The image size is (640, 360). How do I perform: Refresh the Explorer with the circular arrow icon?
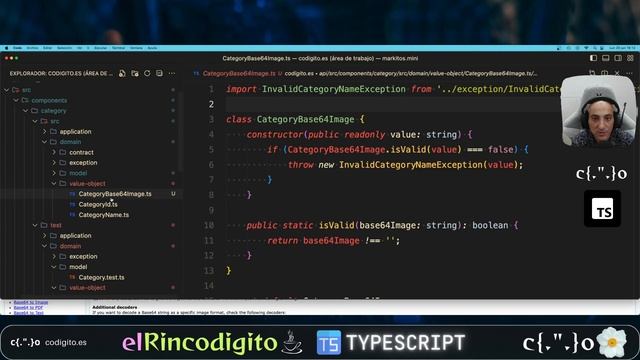coord(147,73)
